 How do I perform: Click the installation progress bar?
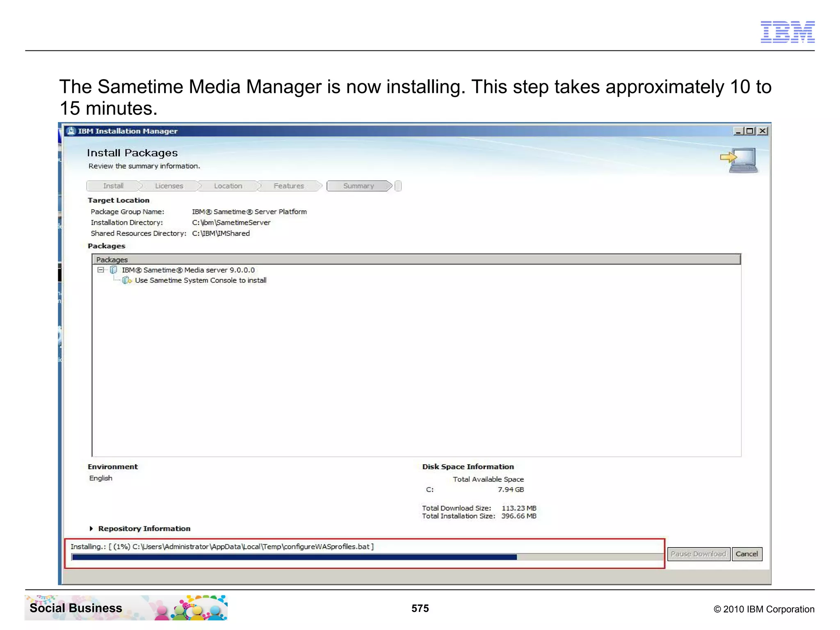tap(367, 557)
